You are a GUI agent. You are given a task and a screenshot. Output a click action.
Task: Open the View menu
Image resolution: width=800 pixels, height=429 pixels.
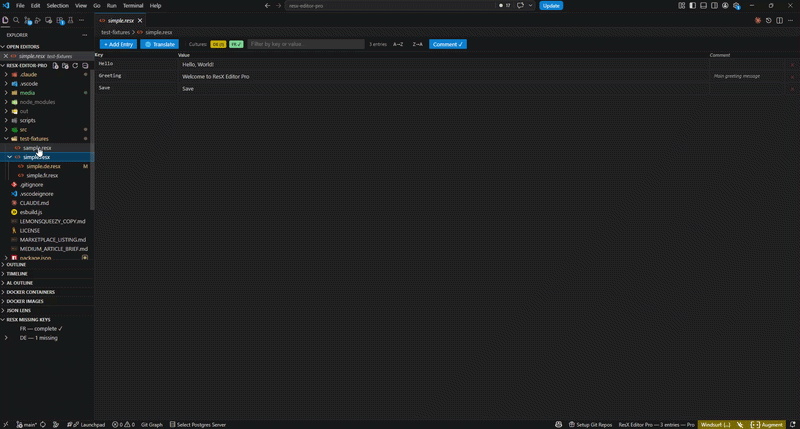point(81,6)
